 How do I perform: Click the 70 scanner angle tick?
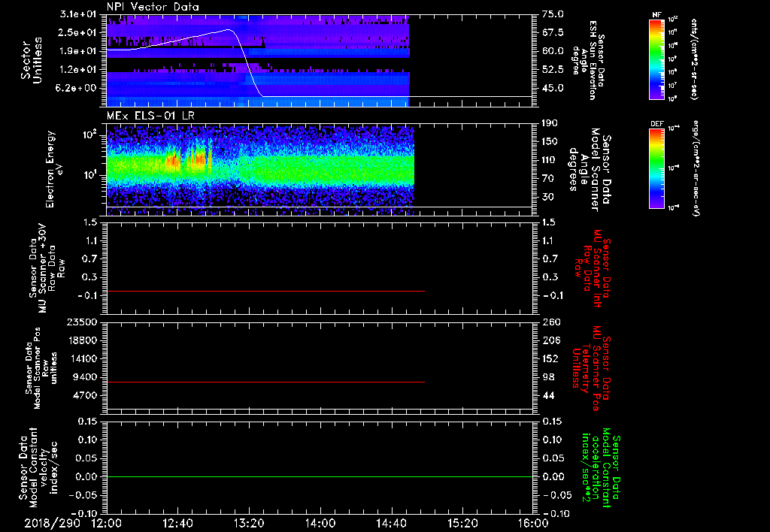[547, 179]
